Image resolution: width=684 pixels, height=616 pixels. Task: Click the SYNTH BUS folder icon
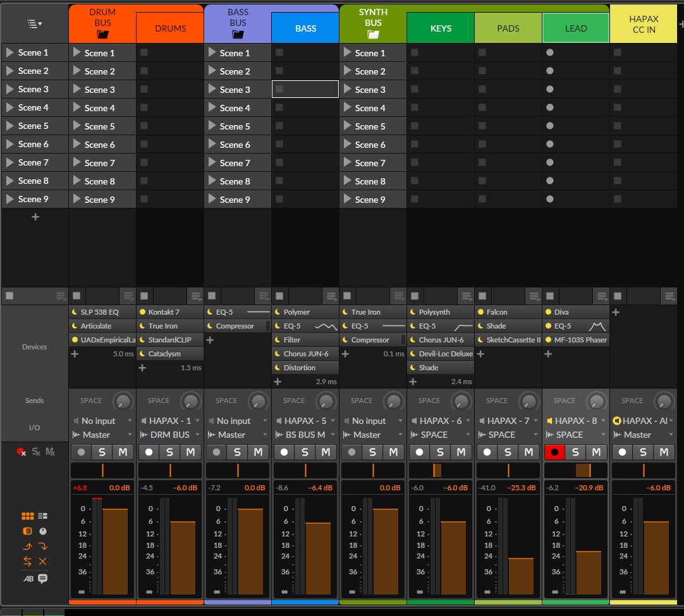tap(373, 35)
